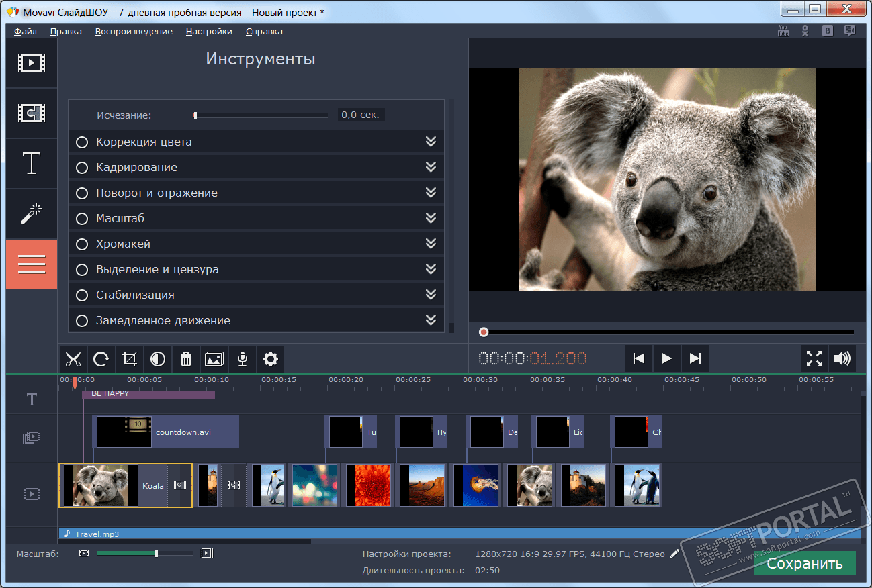Screen dimensions: 872x588
Task: Expand the Масштаб section chevron
Action: pos(431,218)
